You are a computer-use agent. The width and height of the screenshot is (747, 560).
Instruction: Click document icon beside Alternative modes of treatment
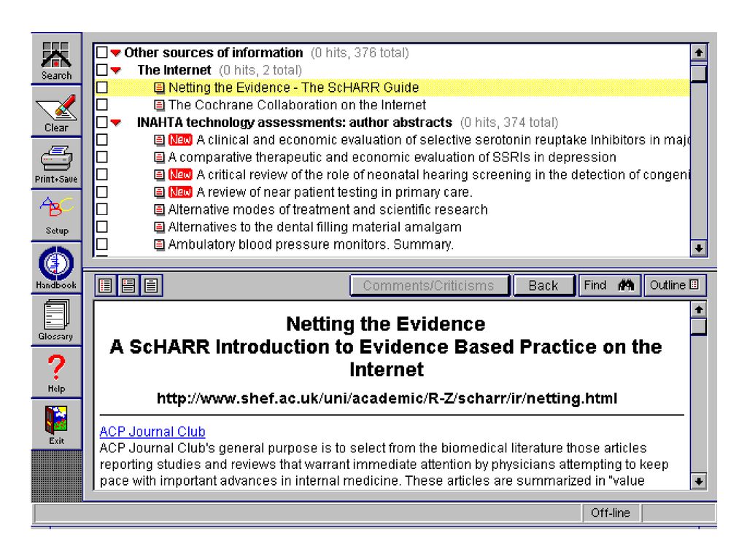[x=160, y=209]
